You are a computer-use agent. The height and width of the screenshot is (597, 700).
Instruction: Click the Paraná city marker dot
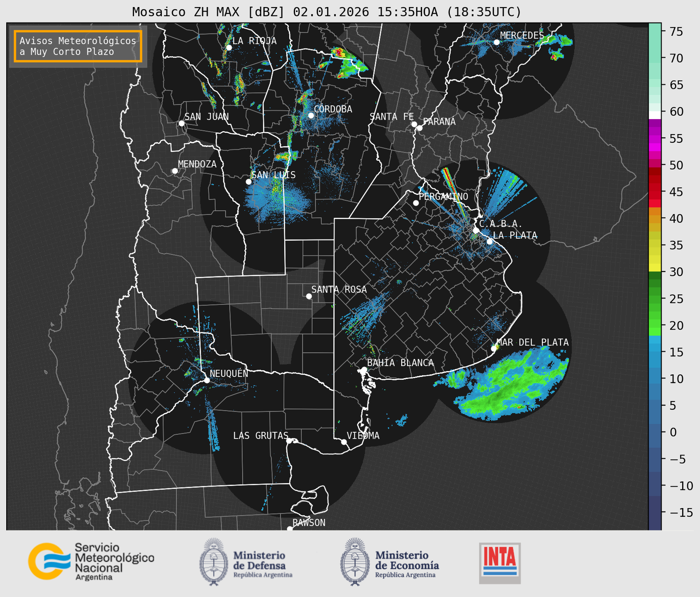pyautogui.click(x=420, y=128)
